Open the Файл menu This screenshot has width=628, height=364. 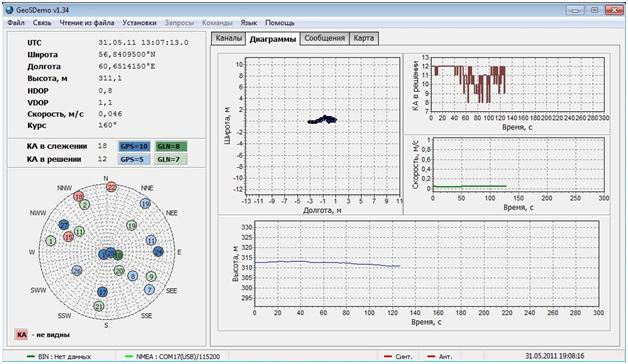16,23
